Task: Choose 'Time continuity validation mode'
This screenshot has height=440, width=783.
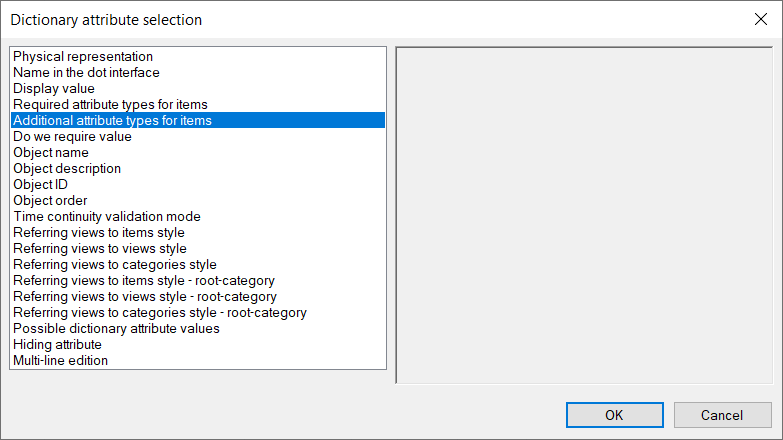Action: (x=198, y=216)
